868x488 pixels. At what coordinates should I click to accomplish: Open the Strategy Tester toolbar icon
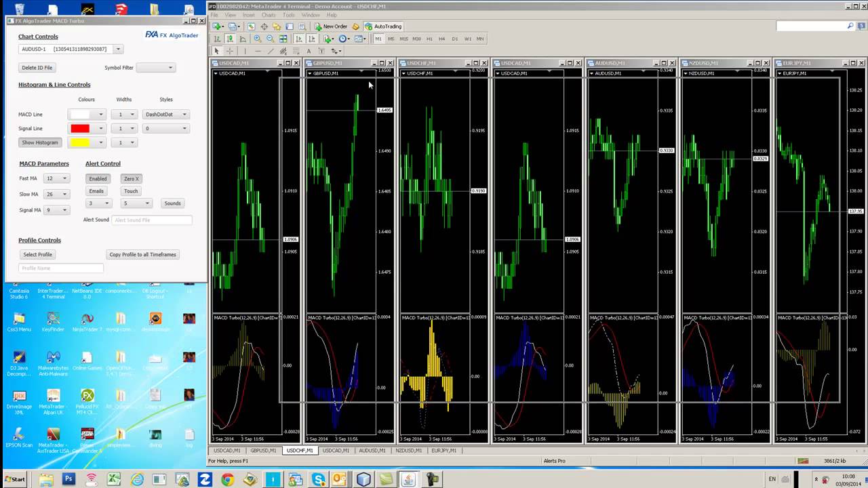302,26
